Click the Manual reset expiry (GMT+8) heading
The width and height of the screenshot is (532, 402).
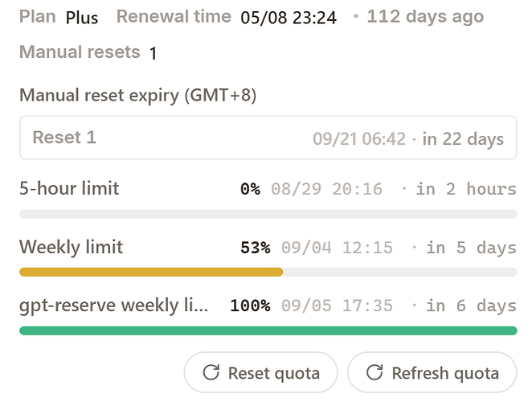[x=137, y=95]
